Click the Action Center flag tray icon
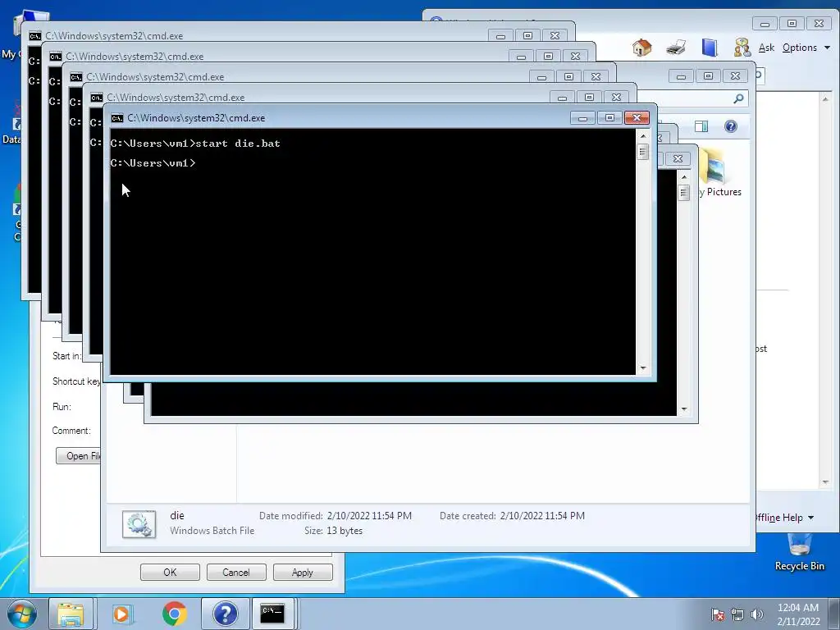840x630 pixels. (718, 614)
